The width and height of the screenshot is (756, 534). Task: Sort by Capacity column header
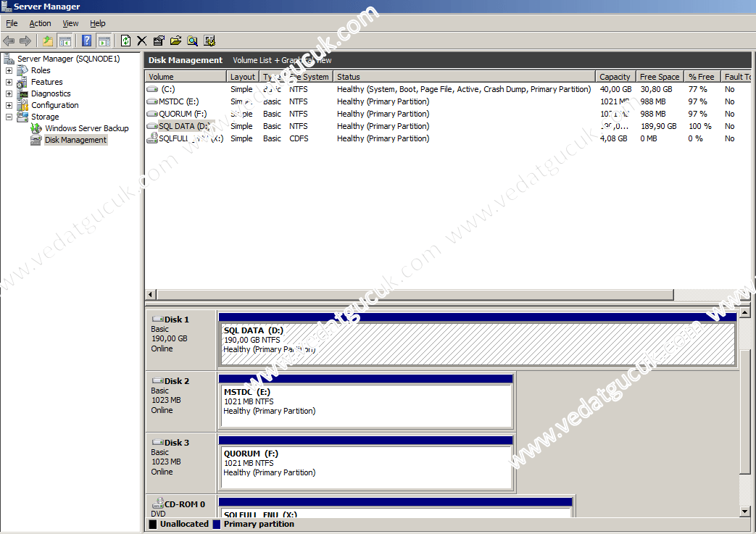pos(615,77)
